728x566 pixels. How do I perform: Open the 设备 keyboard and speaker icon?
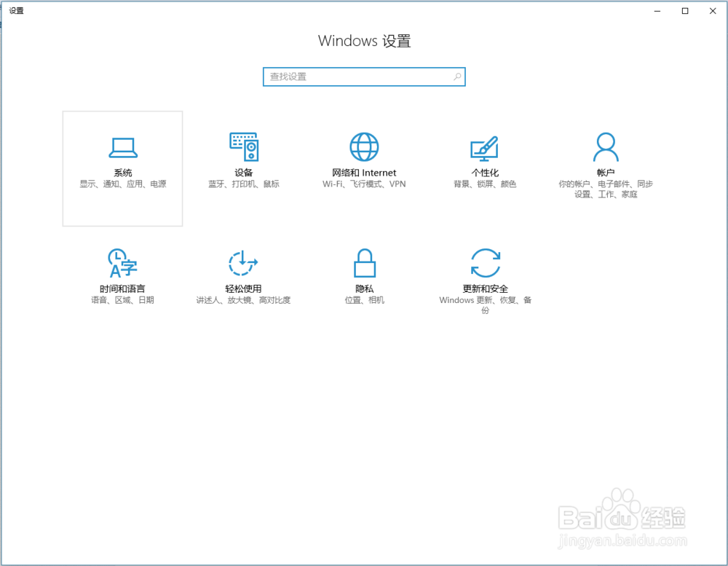point(244,147)
